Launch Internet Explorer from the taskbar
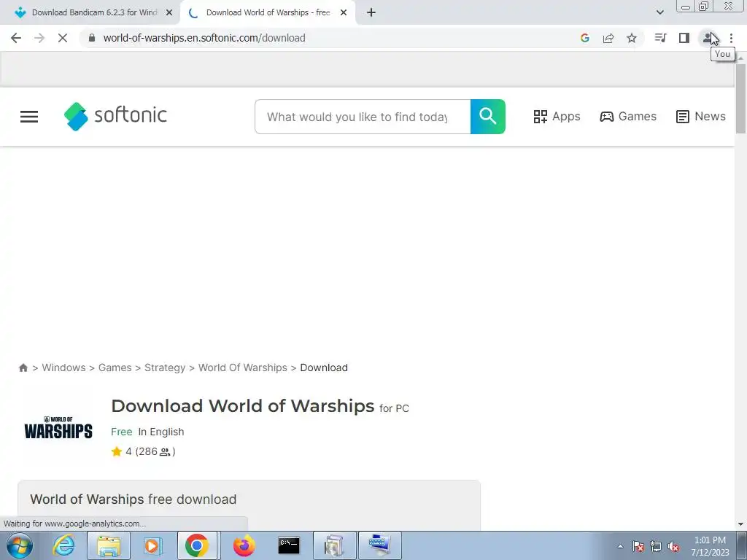This screenshot has width=747, height=560. [64, 545]
